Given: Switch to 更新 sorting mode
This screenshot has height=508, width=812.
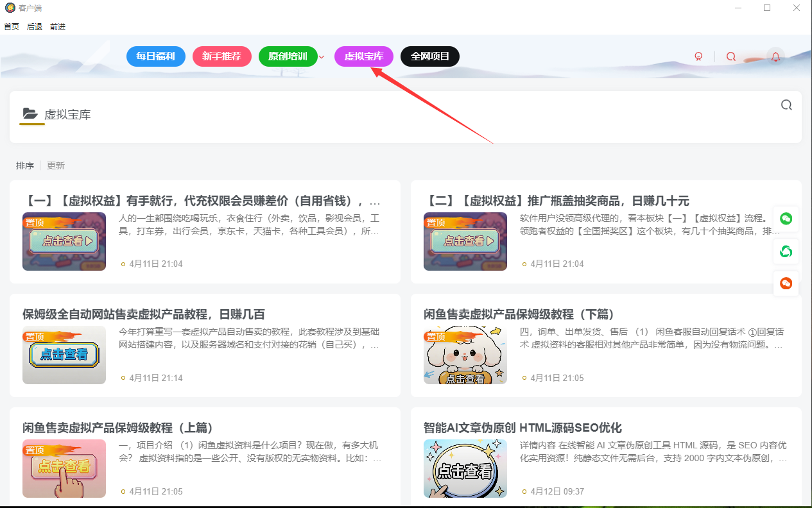Looking at the screenshot, I should [x=55, y=165].
